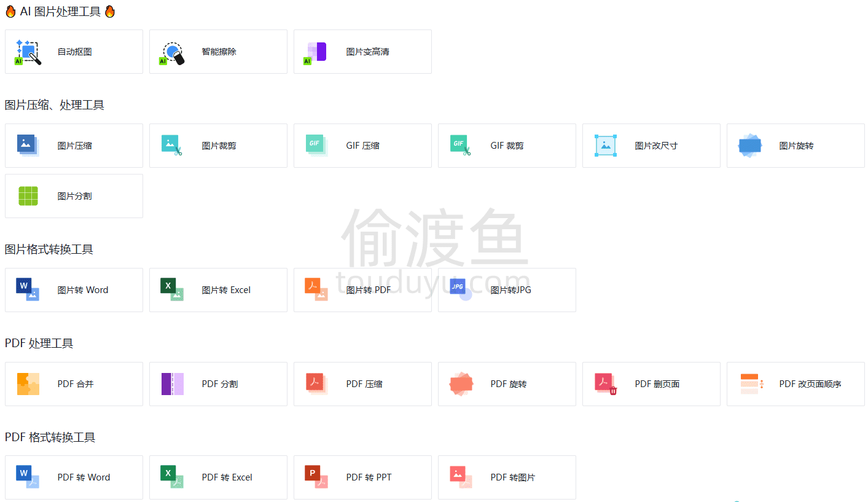This screenshot has height=502, width=868.
Task: Launch the 图片转 Word text link
Action: coord(83,290)
